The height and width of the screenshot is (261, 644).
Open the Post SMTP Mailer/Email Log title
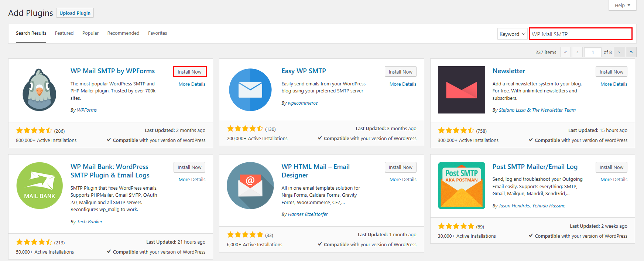click(x=535, y=167)
